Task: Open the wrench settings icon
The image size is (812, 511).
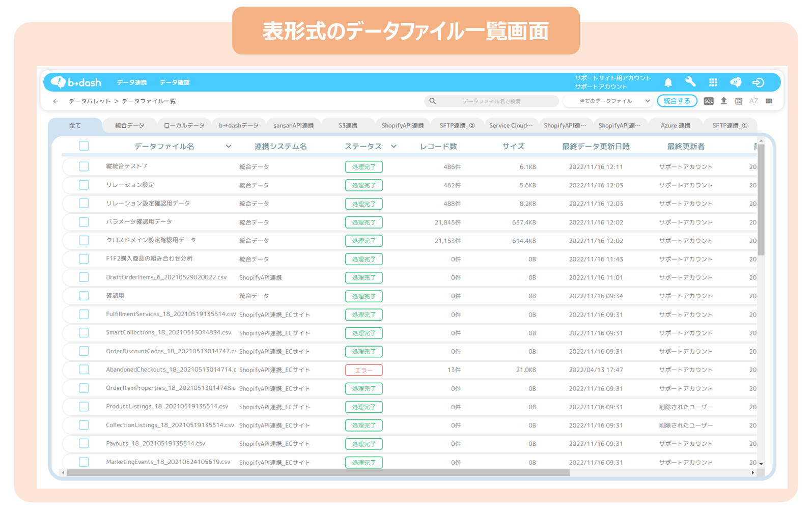Action: pos(690,82)
